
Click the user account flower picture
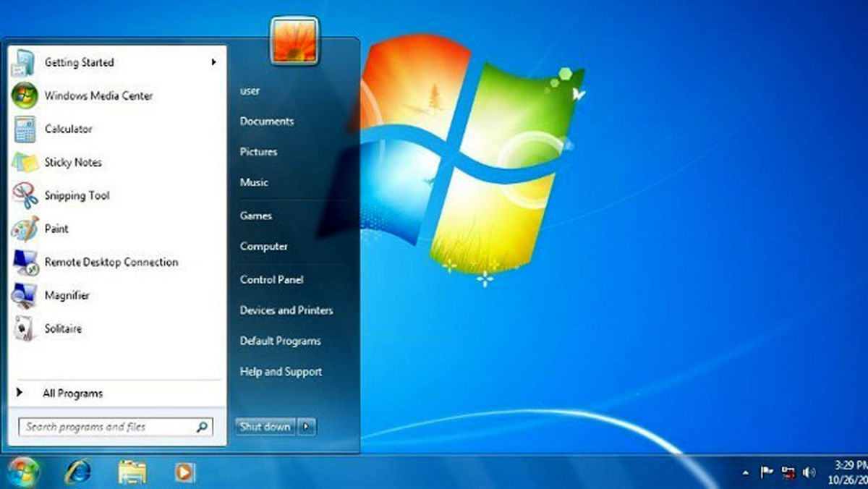[x=294, y=40]
